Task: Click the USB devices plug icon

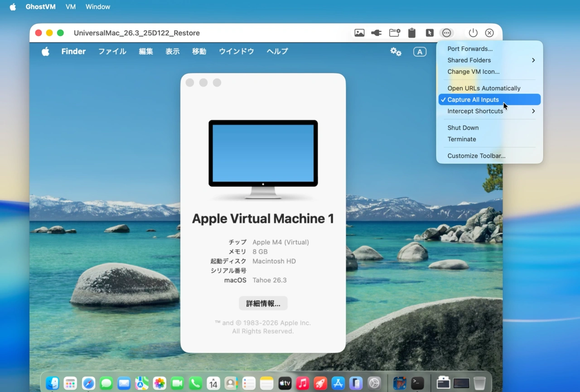Action: tap(376, 33)
